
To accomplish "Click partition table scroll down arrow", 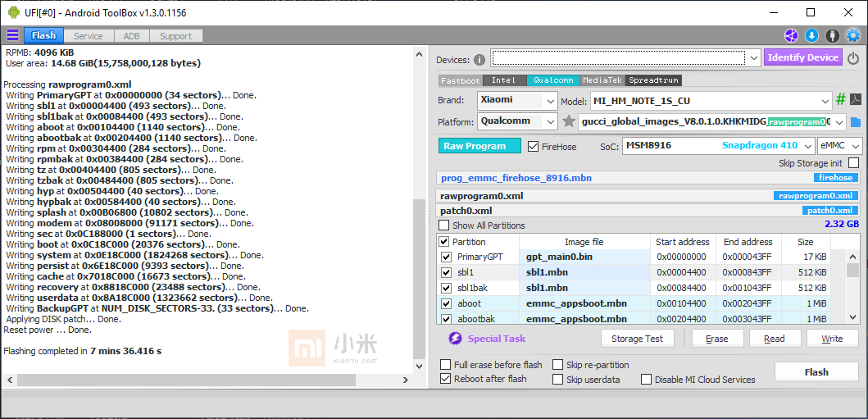I will pyautogui.click(x=853, y=317).
